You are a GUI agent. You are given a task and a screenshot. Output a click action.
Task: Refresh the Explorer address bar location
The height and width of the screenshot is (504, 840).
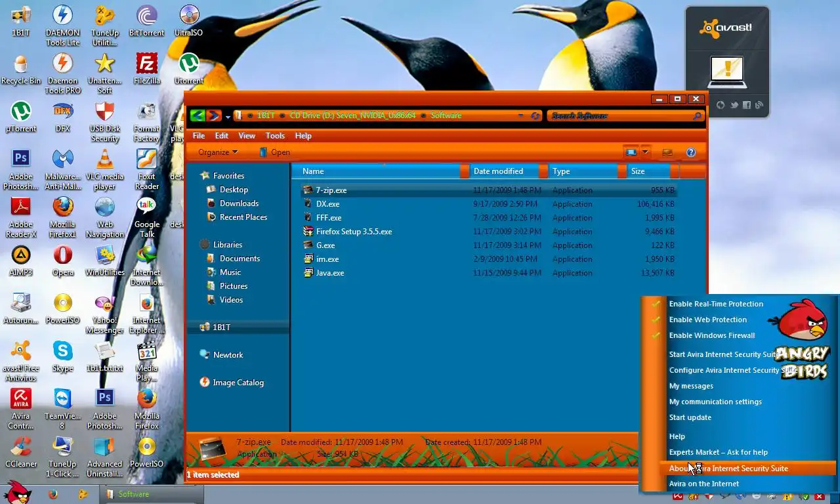click(535, 115)
